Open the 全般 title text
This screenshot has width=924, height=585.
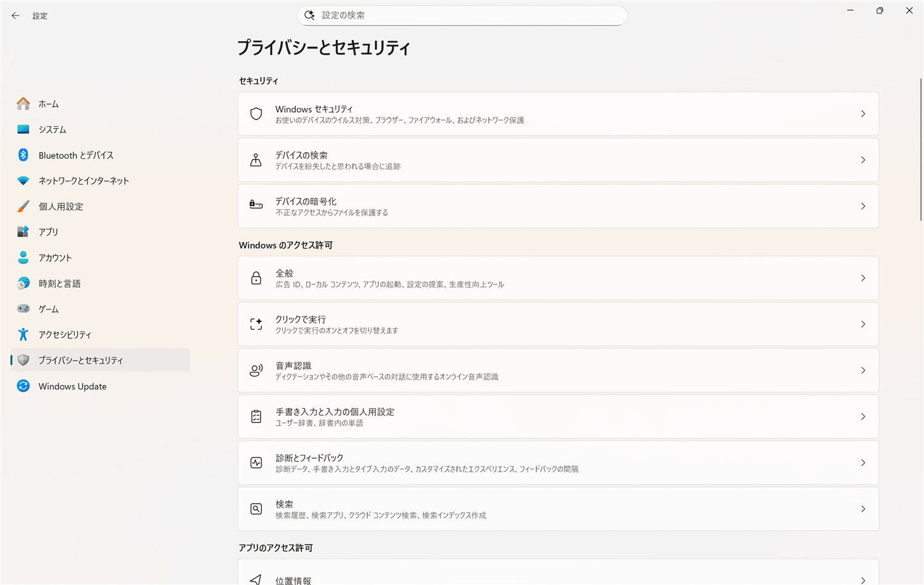(284, 273)
